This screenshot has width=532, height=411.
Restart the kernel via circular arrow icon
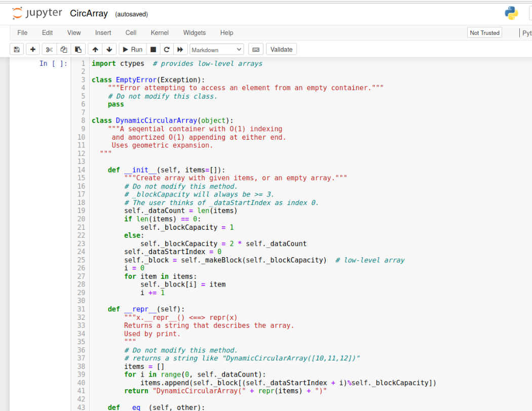coord(167,49)
